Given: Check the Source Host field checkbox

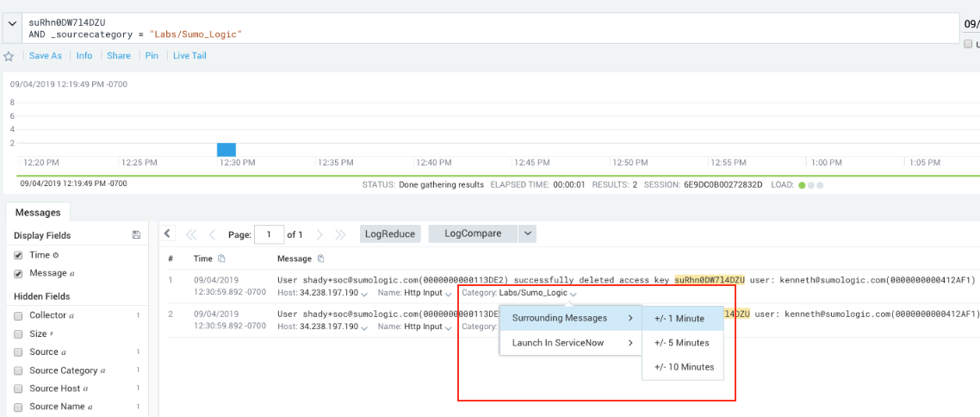Looking at the screenshot, I should pos(18,389).
